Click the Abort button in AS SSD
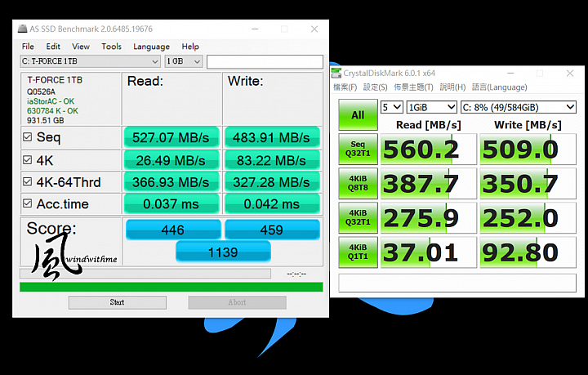The height and width of the screenshot is (375, 588). [x=237, y=302]
